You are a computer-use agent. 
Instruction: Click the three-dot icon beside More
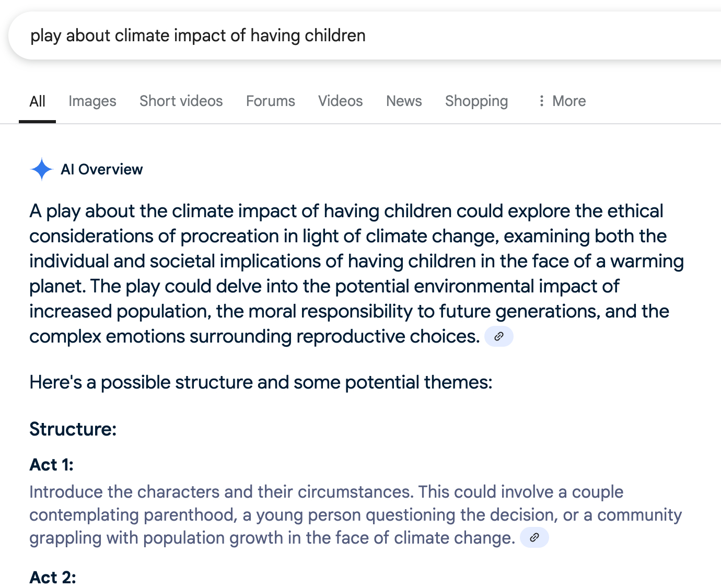pyautogui.click(x=541, y=101)
